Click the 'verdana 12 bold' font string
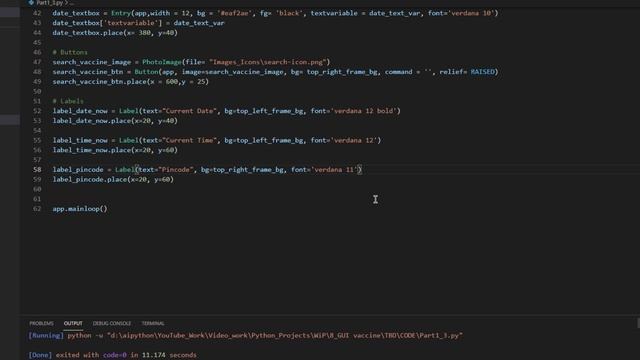 (363, 111)
